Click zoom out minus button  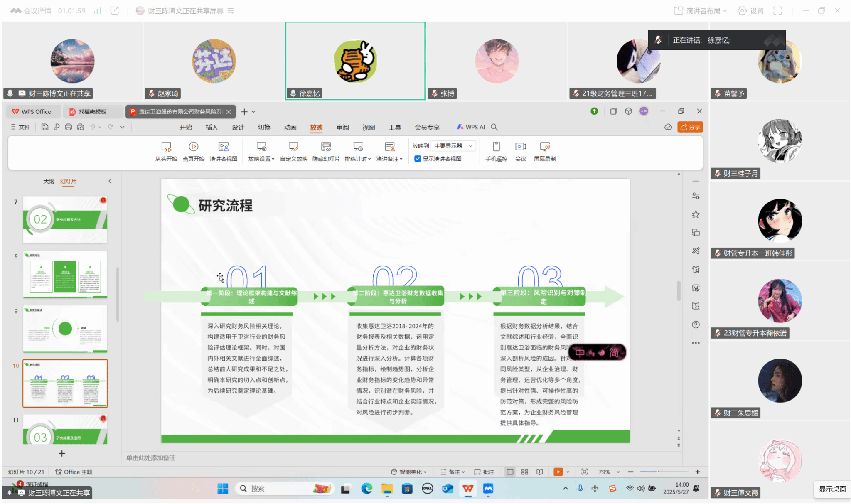tap(630, 472)
